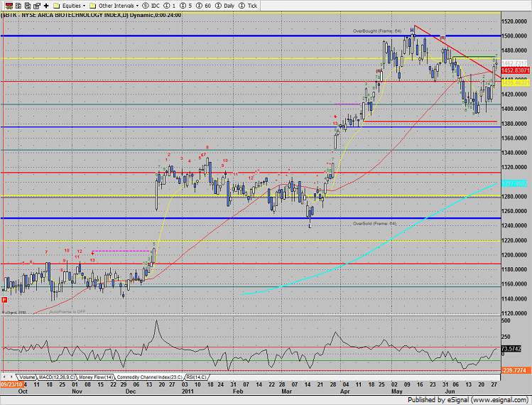Open the Volume study tab

(x=26, y=377)
